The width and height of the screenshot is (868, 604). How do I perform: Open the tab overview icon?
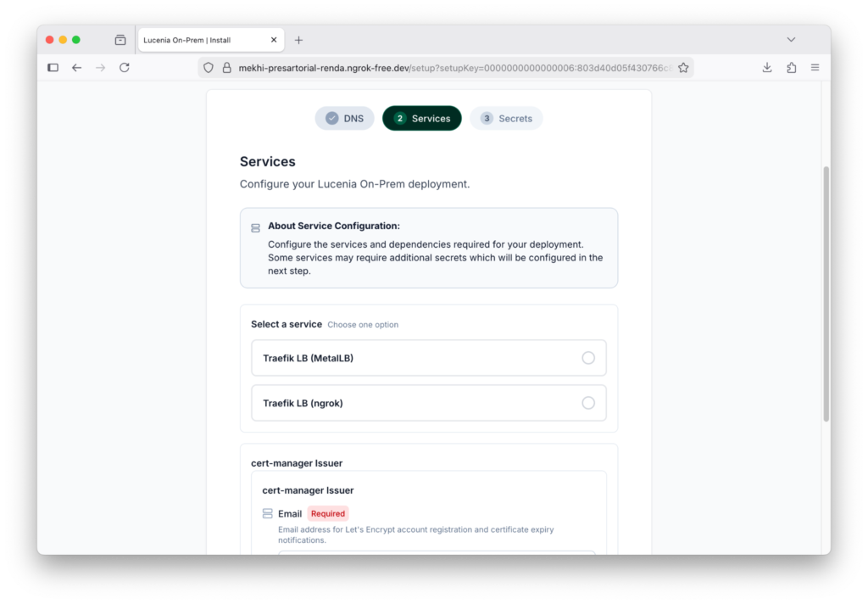pos(120,40)
